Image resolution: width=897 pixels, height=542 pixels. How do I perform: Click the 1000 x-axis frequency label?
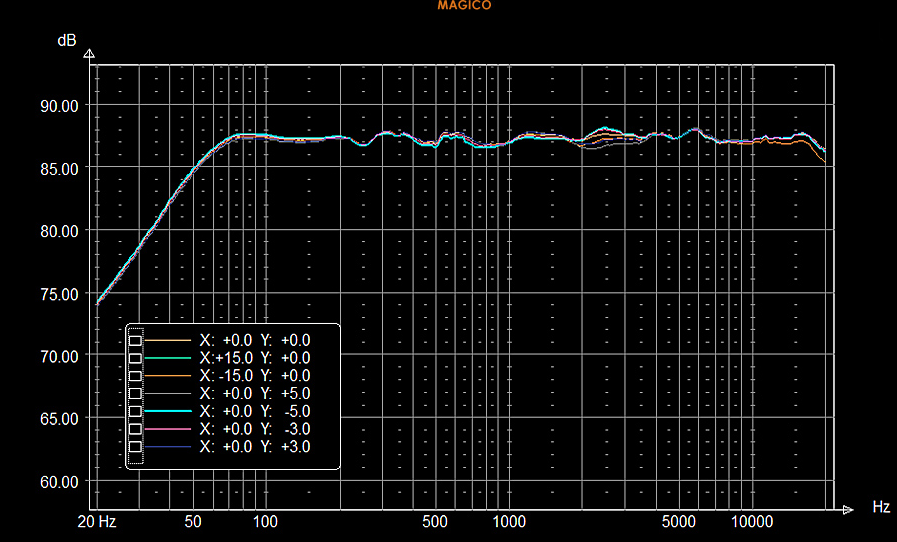pyautogui.click(x=509, y=522)
